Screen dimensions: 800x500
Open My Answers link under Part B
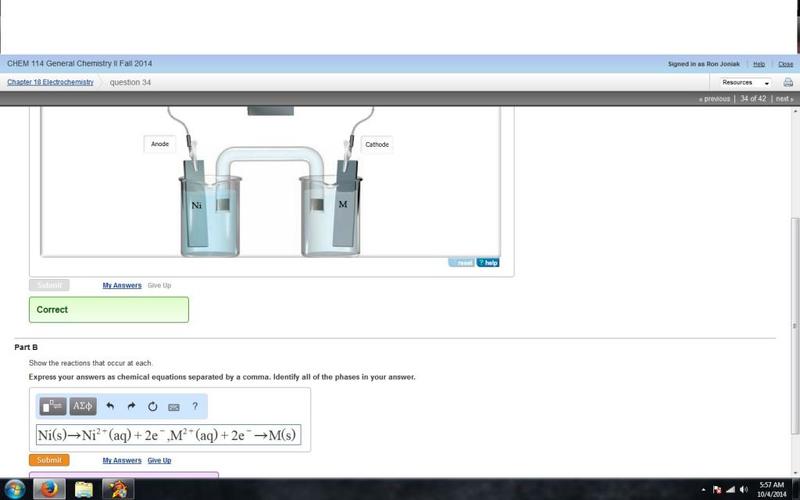tap(122, 460)
